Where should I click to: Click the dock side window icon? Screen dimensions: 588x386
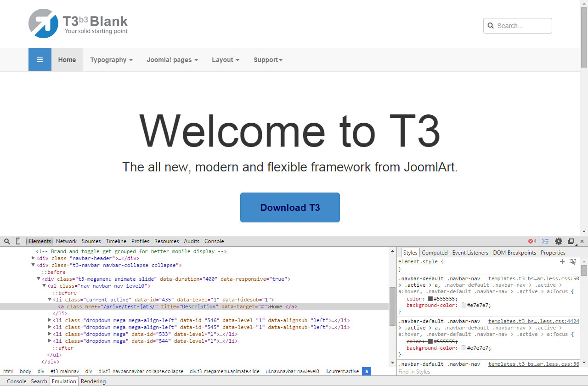click(571, 241)
